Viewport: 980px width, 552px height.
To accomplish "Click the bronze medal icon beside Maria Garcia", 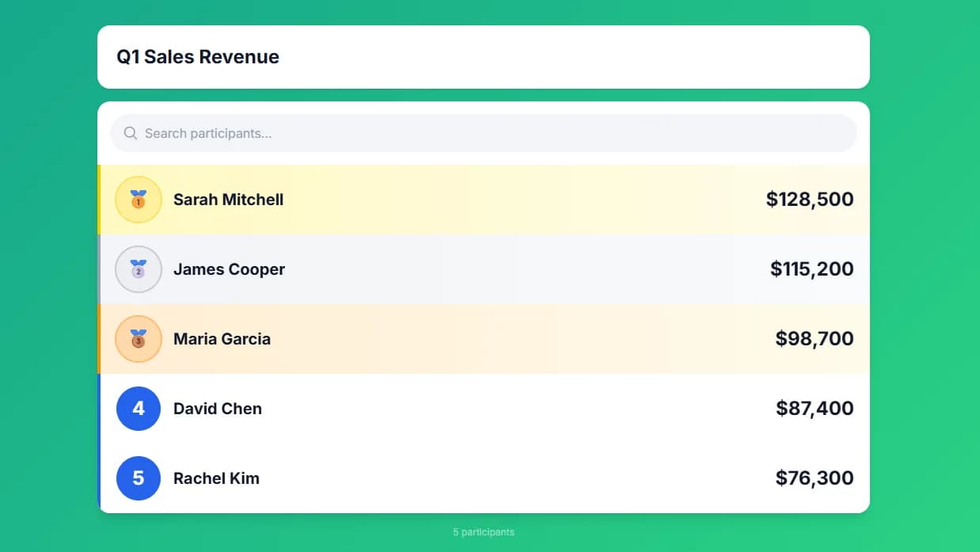I will [x=139, y=339].
